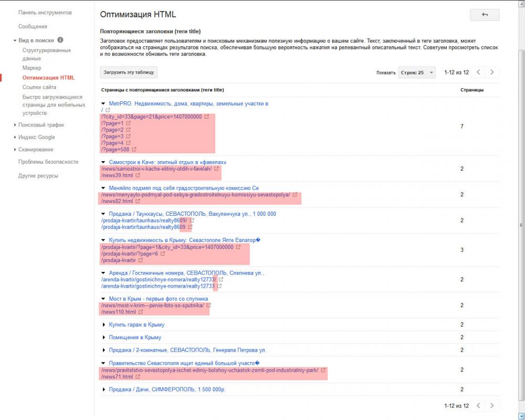525x420 pixels.
Task: Go to the next page with the top arrow
Action: [x=492, y=72]
